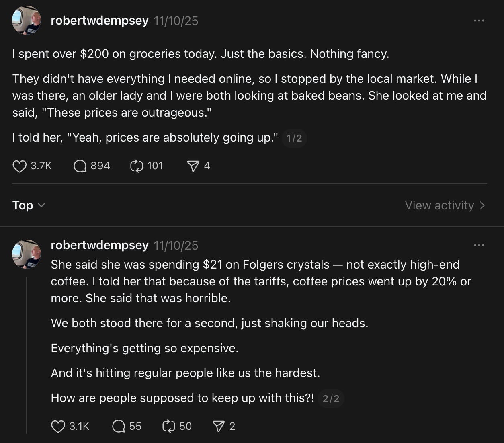Repost the first post with 101 reposts
Viewport: 504px width, 443px height.
coord(137,166)
